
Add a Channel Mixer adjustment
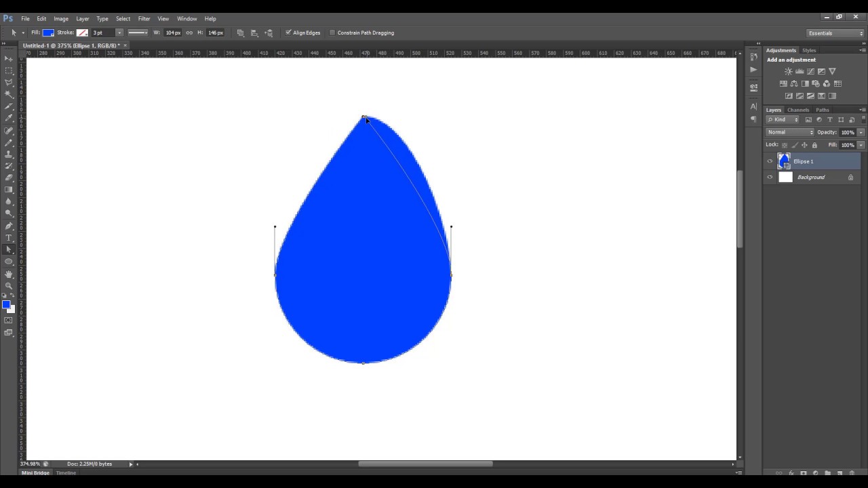pyautogui.click(x=827, y=83)
